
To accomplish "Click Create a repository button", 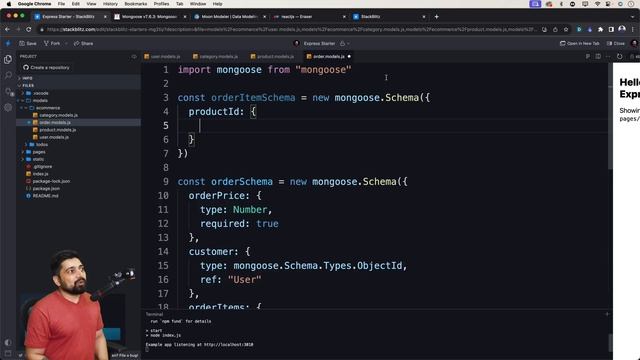I will click(46, 67).
